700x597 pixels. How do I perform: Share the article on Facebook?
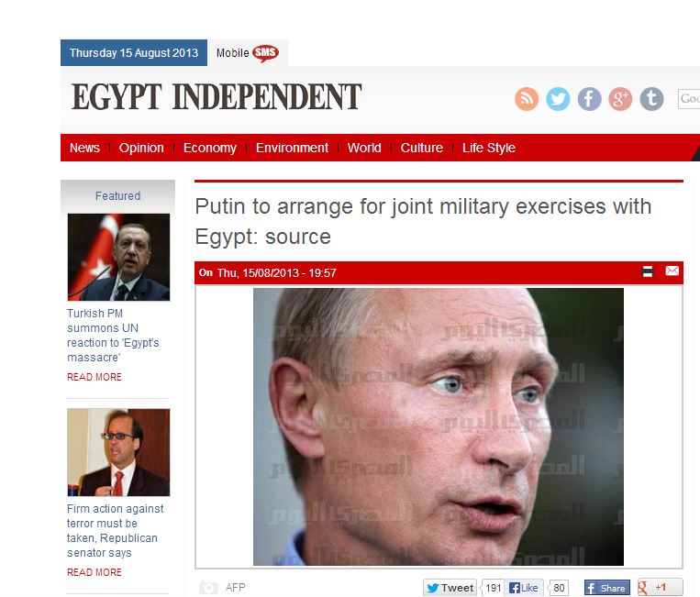point(606,588)
